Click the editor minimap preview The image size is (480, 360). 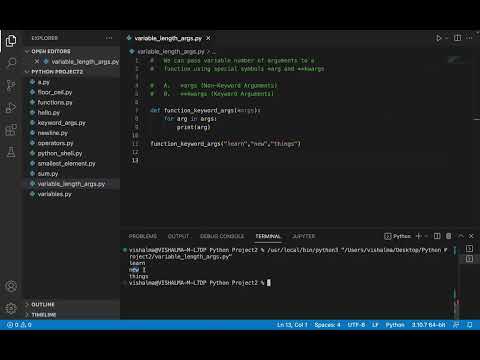point(456,60)
